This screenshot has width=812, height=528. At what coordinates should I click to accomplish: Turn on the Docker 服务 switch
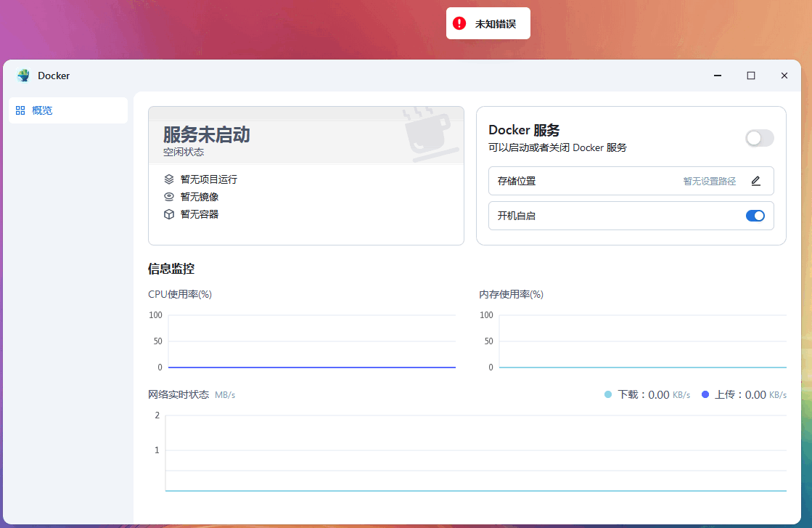point(760,138)
